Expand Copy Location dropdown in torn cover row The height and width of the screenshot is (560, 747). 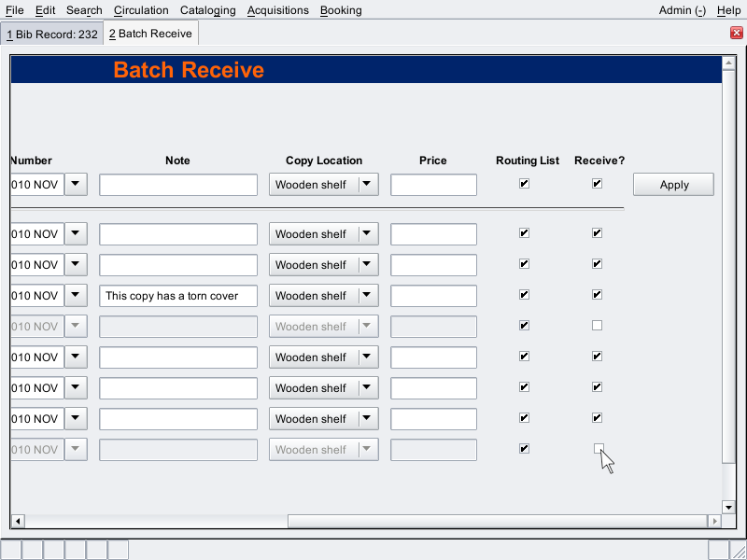[x=368, y=296]
